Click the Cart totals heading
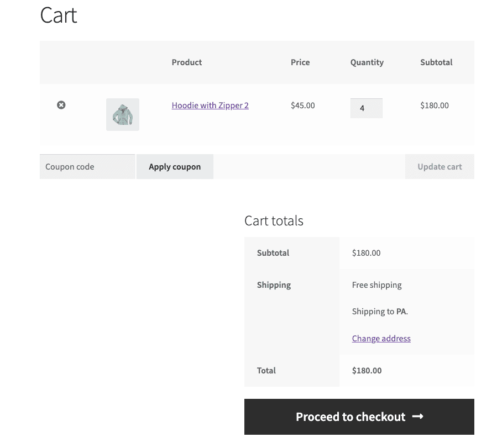Screen dimensions: 497x448 [x=274, y=220]
